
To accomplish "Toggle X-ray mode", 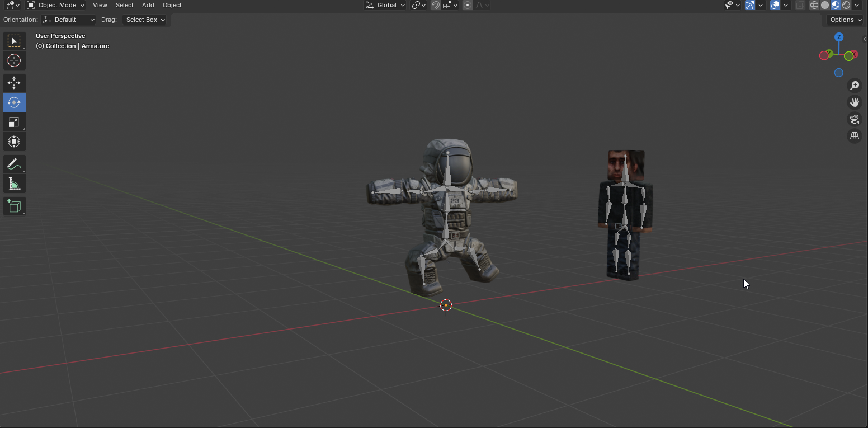I will point(800,5).
